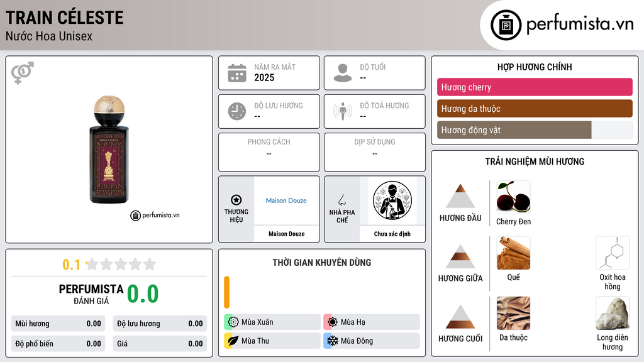The width and height of the screenshot is (644, 362).
Task: Click the base note pyramid icon Hương cuối
Action: pos(460,317)
